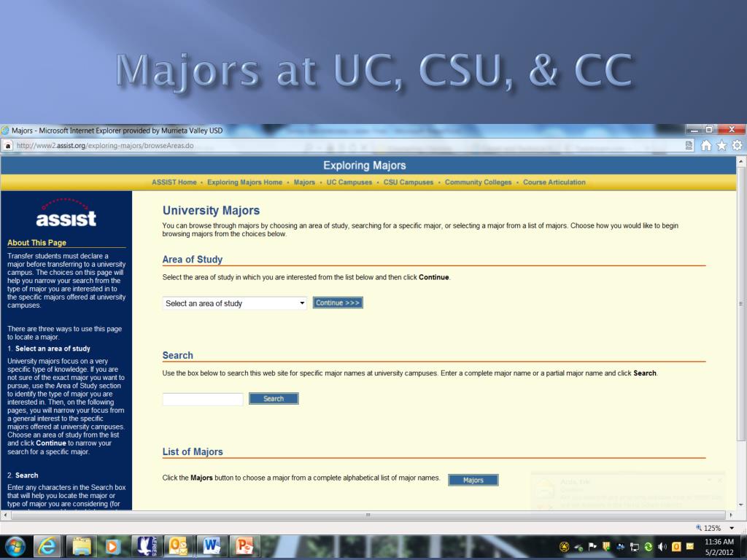
Task: Open the Favorites star icon
Action: click(x=721, y=146)
